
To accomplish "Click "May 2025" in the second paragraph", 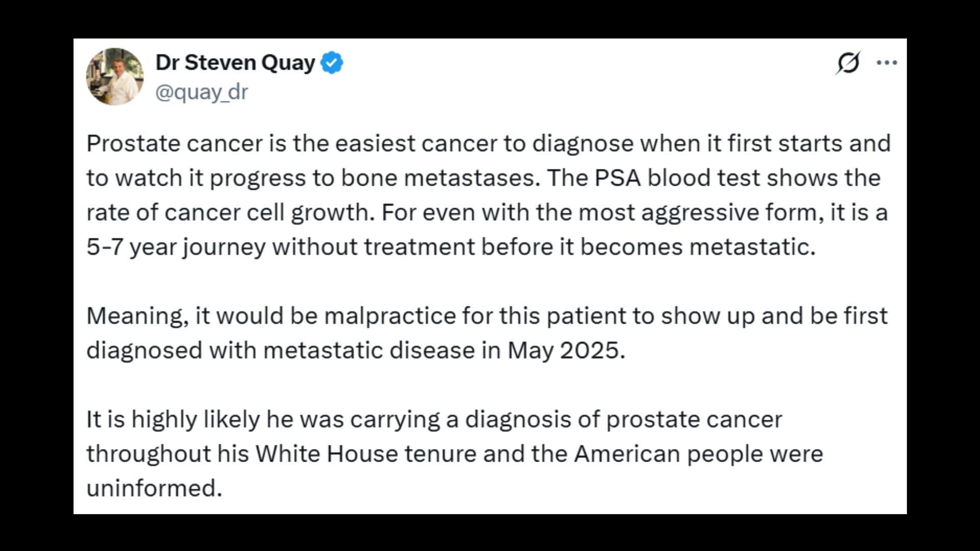I will click(x=566, y=350).
